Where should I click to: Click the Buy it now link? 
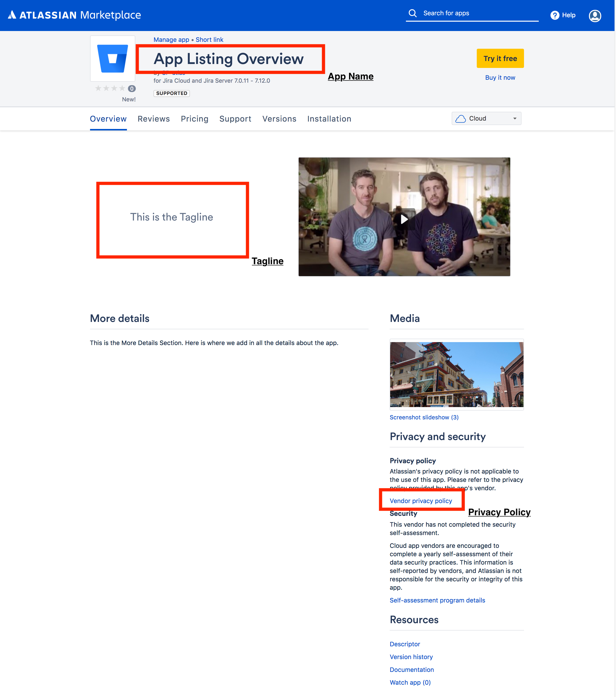click(x=500, y=77)
